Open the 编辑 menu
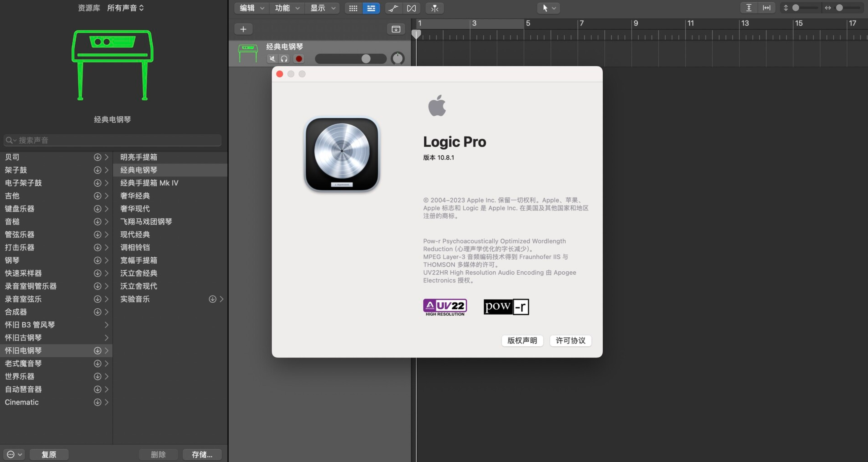This screenshot has width=868, height=462. point(252,8)
